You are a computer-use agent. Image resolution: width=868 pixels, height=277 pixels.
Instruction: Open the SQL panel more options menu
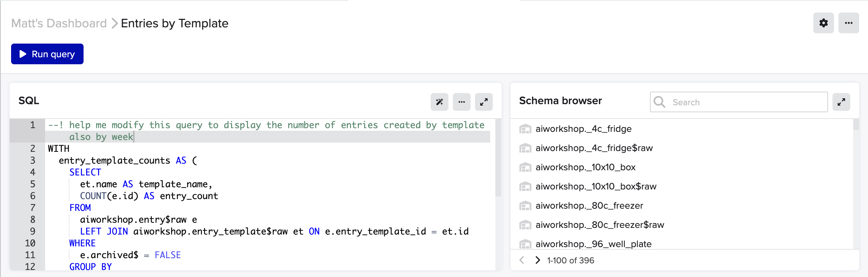click(x=461, y=102)
